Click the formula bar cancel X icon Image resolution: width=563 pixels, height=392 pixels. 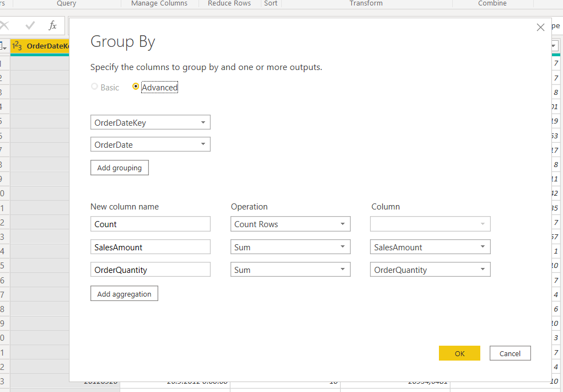[x=6, y=25]
